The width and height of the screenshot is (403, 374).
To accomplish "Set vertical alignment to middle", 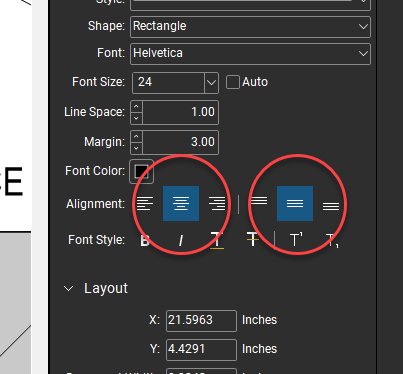I will click(x=295, y=203).
